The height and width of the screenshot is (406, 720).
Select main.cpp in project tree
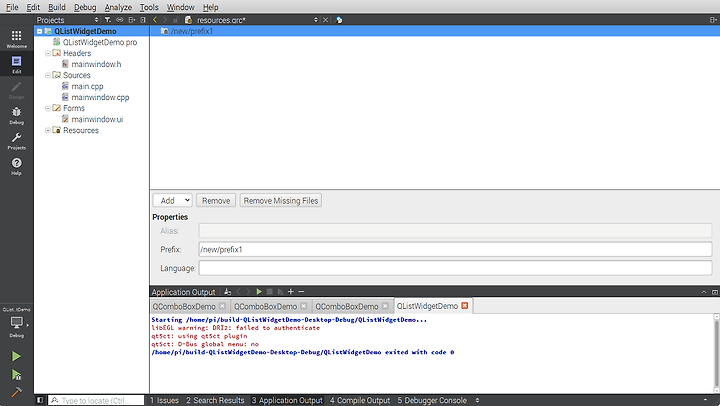(x=87, y=86)
